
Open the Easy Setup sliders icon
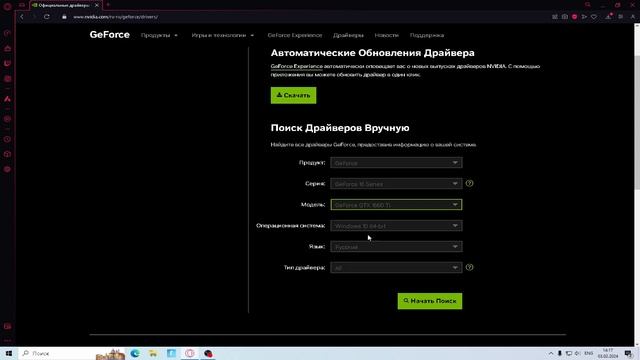(x=620, y=17)
